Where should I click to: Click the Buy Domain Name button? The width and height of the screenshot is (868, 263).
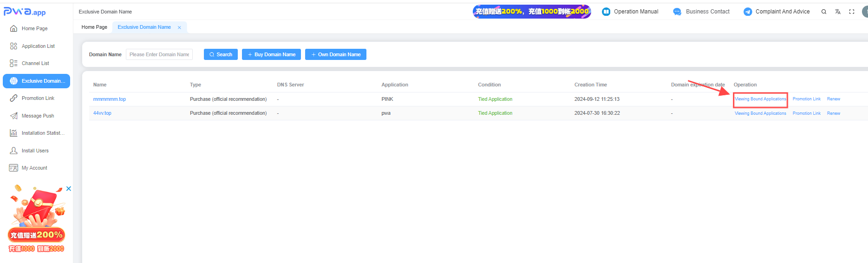click(x=271, y=54)
